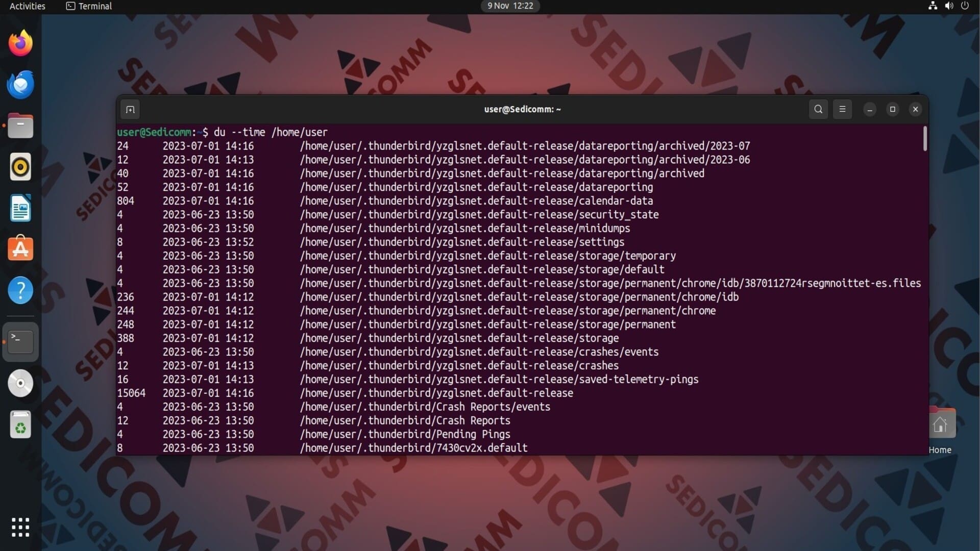Image resolution: width=980 pixels, height=551 pixels.
Task: Click the datareporting/archived/2023-07 path
Action: coord(525,146)
